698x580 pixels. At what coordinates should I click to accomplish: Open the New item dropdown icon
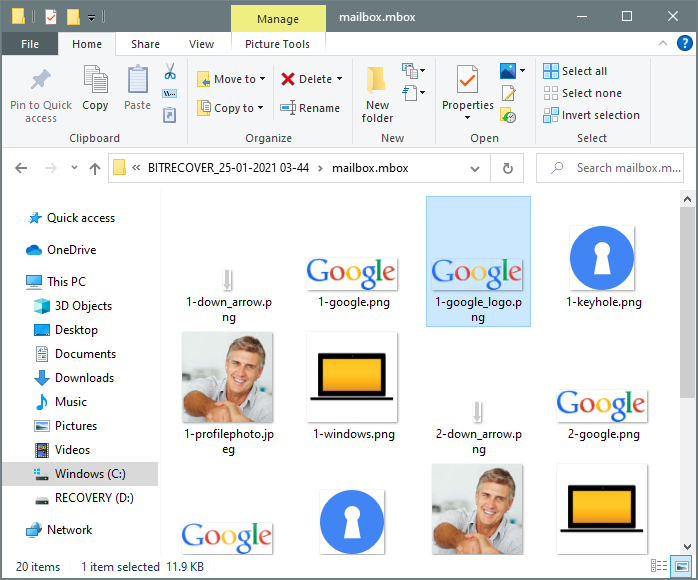[413, 70]
